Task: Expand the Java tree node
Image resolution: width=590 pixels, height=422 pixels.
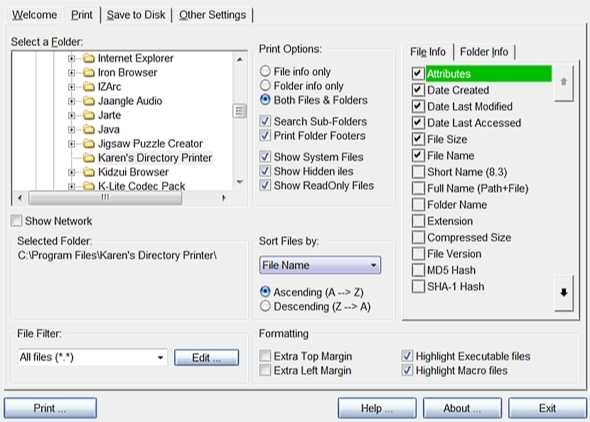Action: click(71, 130)
